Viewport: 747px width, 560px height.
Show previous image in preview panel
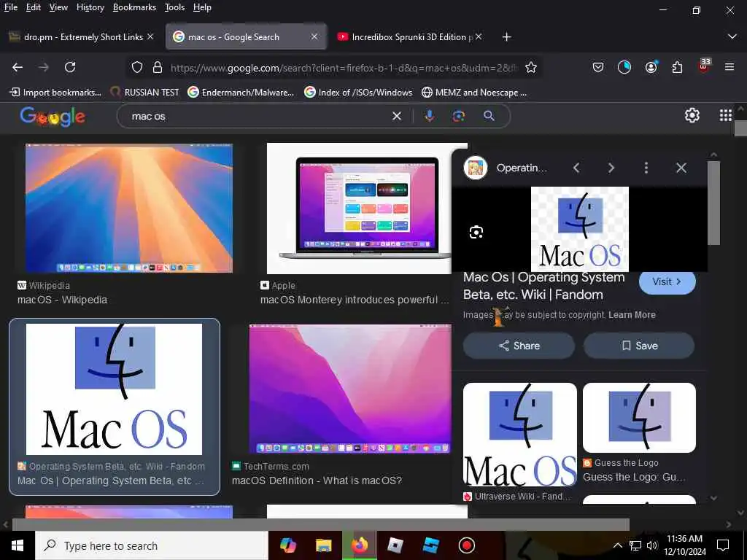[576, 168]
